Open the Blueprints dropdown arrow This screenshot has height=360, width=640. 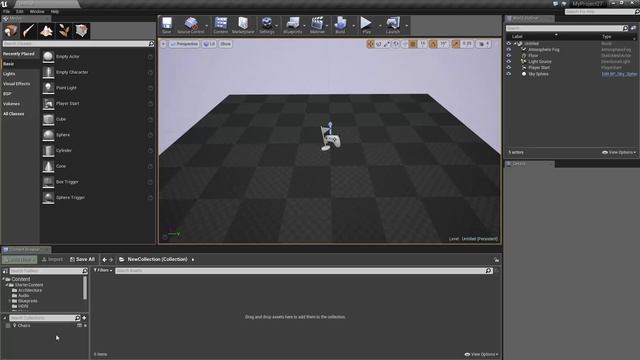point(305,26)
